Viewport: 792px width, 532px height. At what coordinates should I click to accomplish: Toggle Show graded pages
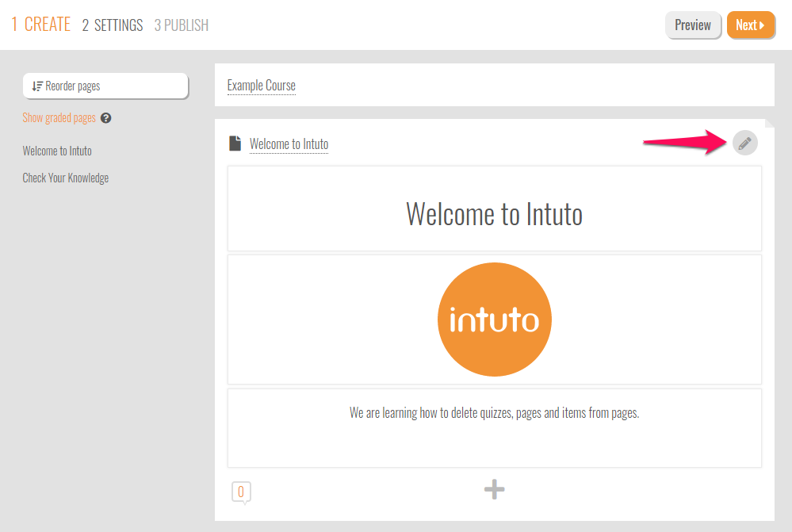coord(59,118)
